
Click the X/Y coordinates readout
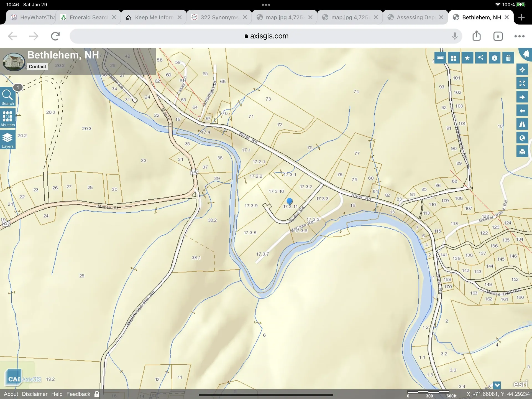(498, 394)
